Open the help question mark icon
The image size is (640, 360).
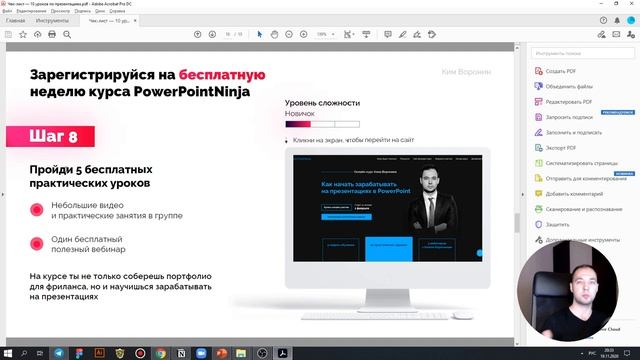click(603, 20)
